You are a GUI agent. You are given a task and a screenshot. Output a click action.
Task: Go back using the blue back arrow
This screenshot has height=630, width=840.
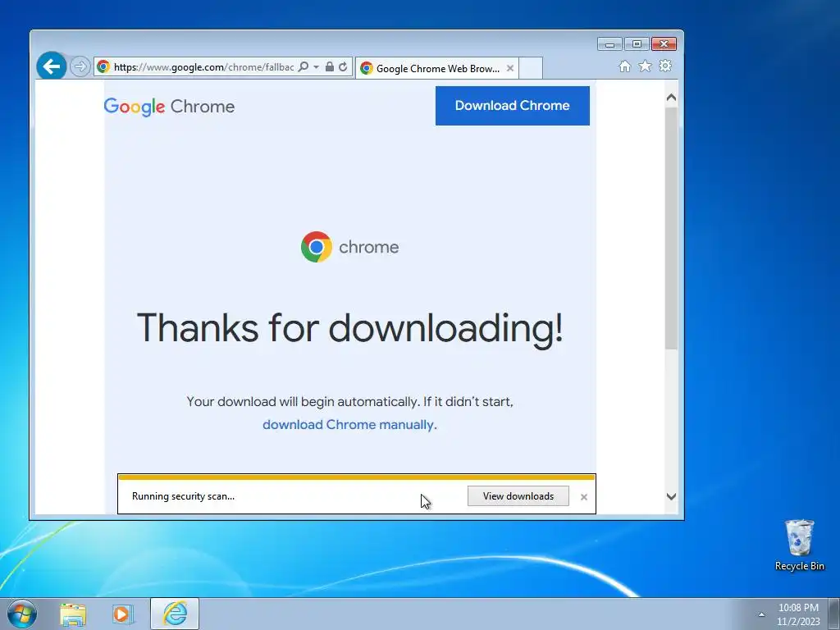point(52,66)
